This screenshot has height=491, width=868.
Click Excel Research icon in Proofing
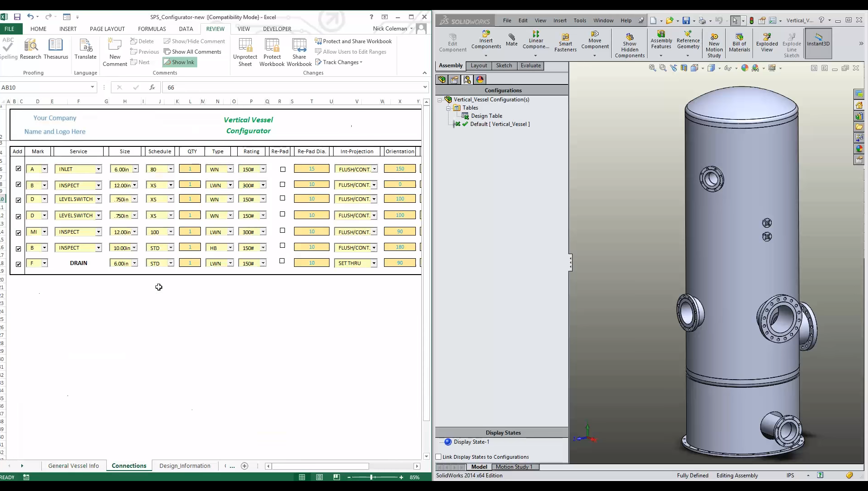(x=30, y=49)
